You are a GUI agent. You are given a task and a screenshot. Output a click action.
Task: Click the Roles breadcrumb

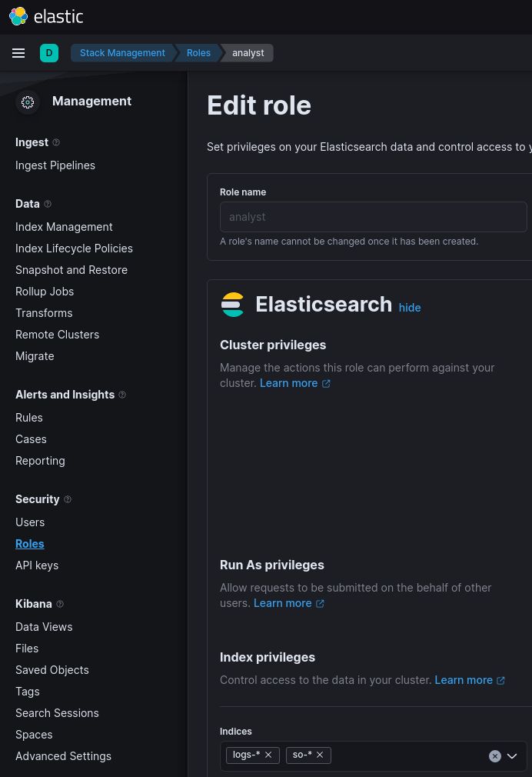[198, 53]
